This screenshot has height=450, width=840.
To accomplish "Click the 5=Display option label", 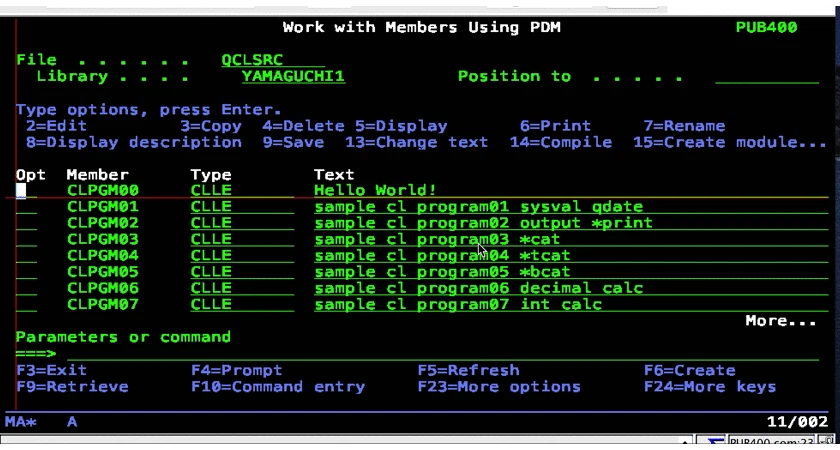I will pos(401,126).
